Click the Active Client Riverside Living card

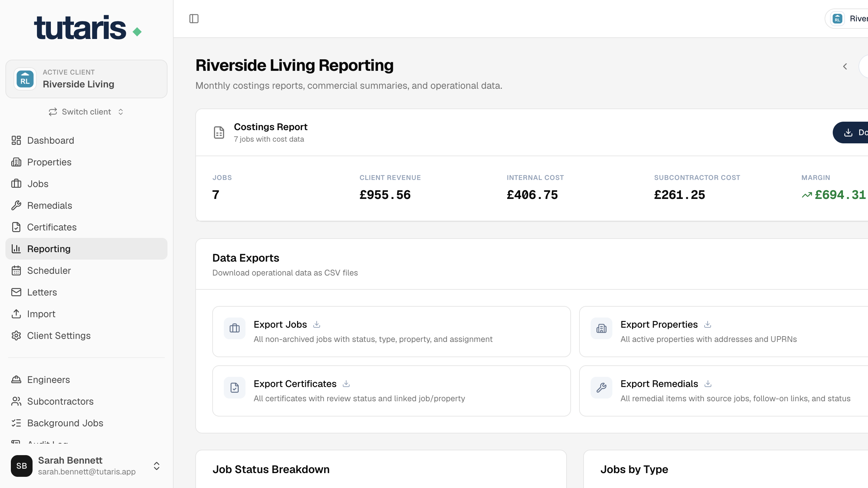coord(86,79)
